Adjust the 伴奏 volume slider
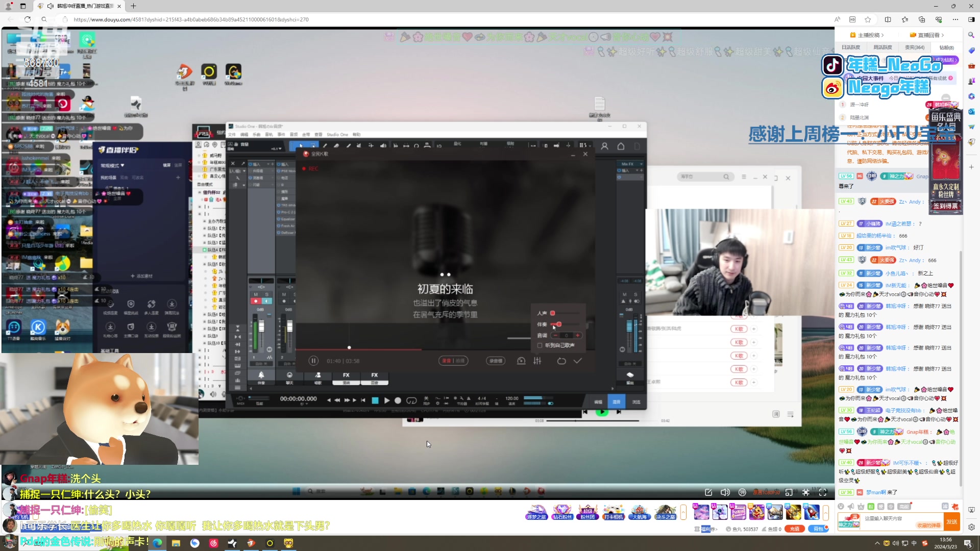This screenshot has width=980, height=551. click(565, 324)
